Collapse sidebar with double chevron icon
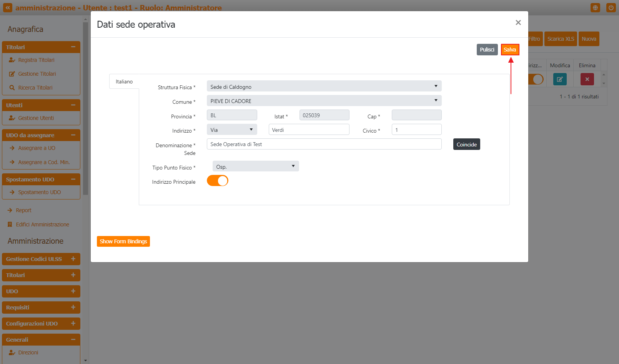 (x=8, y=8)
